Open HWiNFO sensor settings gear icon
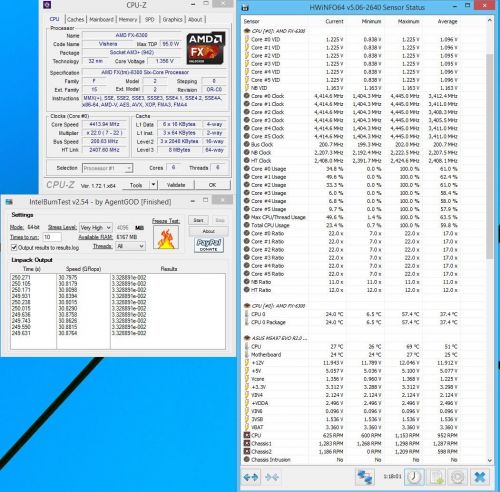Viewport: 500px width, 492px height. pyautogui.click(x=458, y=477)
